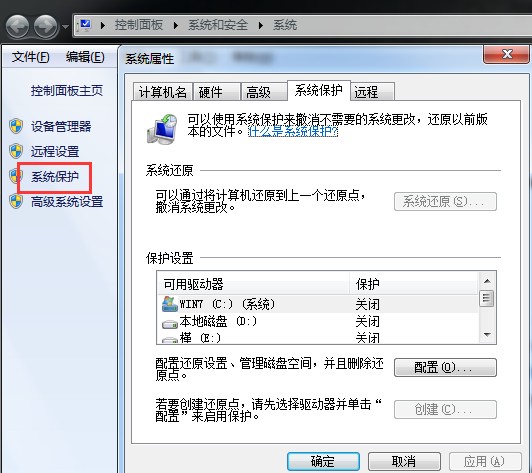Image resolution: width=532 pixels, height=473 pixels.
Task: Open the 文件(F) menu
Action: click(31, 57)
